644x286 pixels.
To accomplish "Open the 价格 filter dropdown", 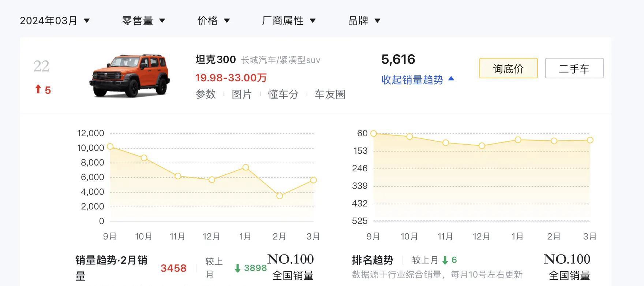I will pos(213,21).
